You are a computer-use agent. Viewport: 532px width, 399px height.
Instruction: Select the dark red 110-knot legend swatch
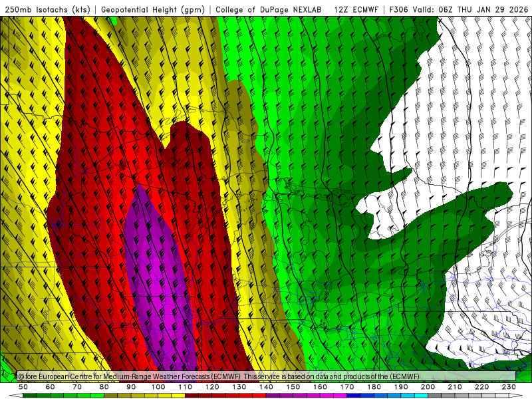[x=192, y=396]
